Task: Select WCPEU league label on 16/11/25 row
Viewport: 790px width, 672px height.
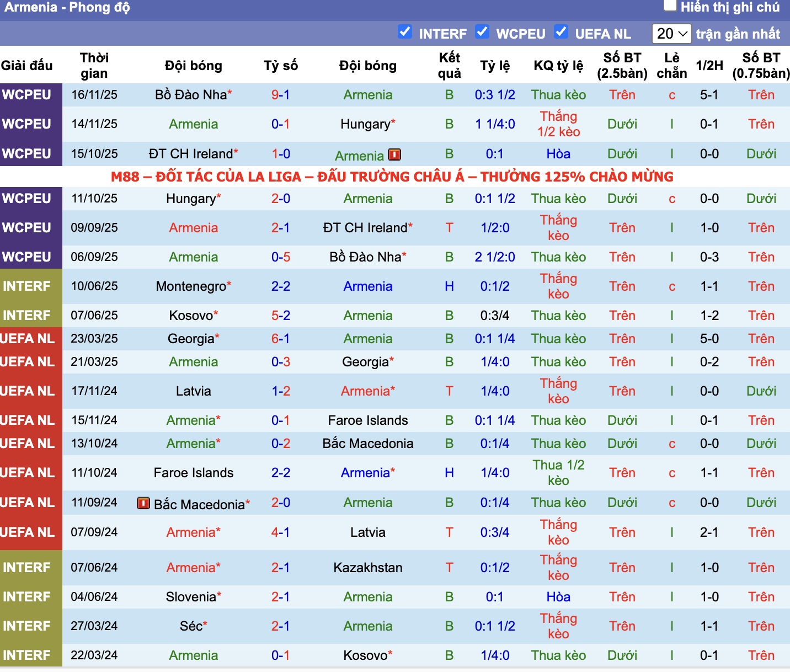Action: click(26, 95)
